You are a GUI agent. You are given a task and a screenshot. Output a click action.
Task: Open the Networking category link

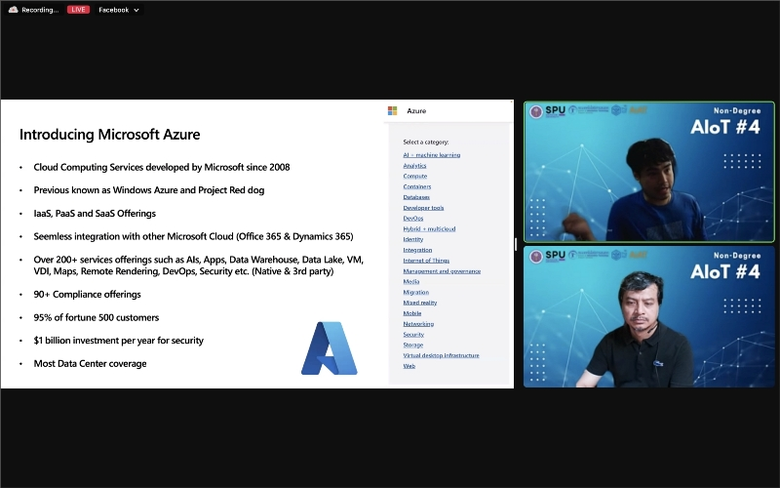(x=418, y=323)
